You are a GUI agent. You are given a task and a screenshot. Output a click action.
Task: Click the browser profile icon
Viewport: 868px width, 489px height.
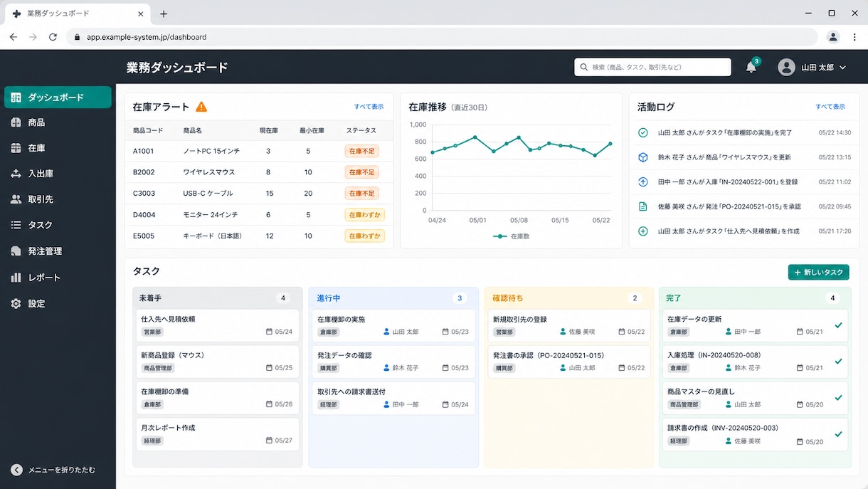(832, 37)
